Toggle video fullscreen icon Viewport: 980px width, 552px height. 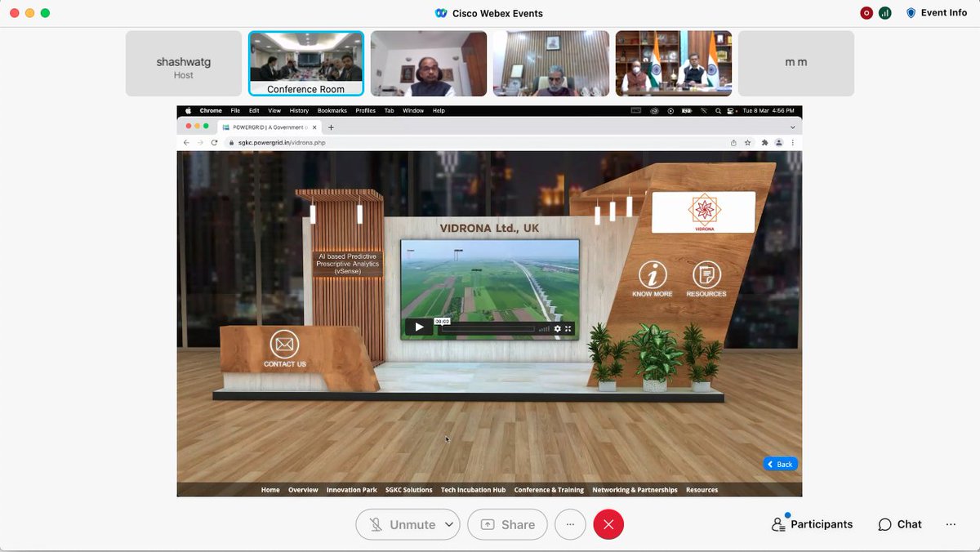(568, 328)
